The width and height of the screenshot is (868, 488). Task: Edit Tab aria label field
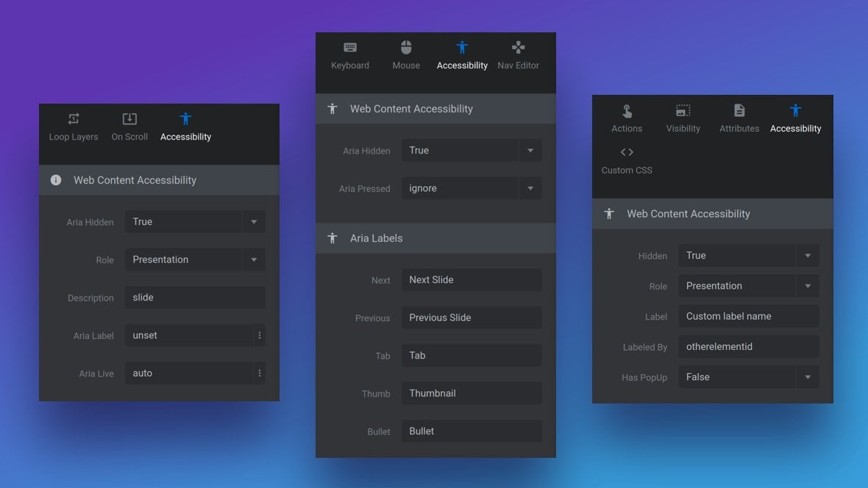pos(472,355)
